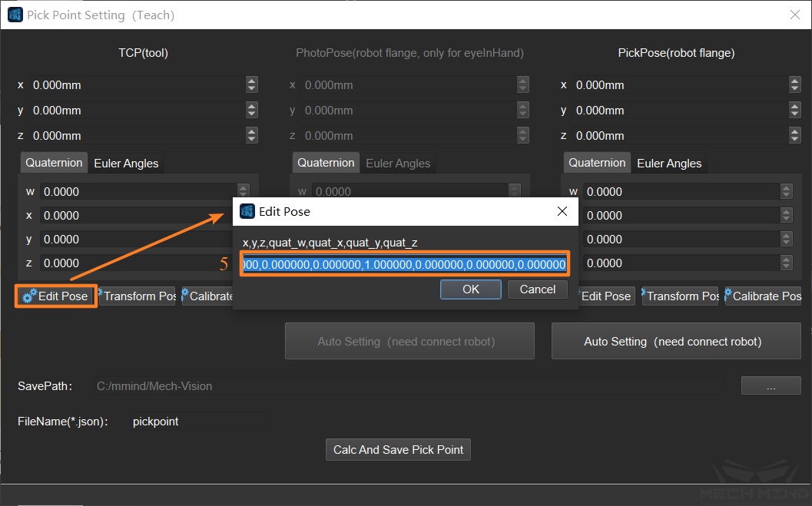Click the TCP Edit Pose gear button
This screenshot has width=812, height=506.
(x=55, y=296)
